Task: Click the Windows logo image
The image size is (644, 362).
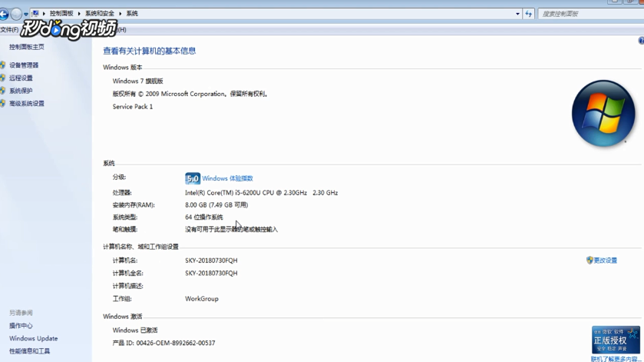Action: (x=603, y=113)
